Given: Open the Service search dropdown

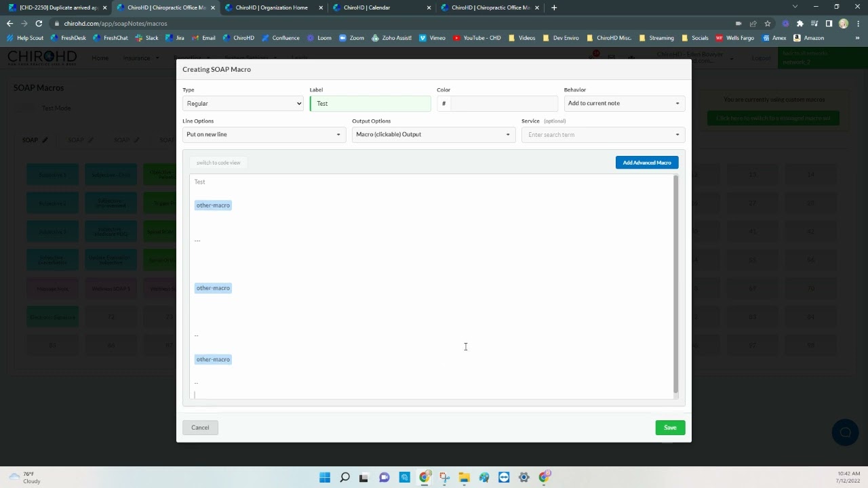Looking at the screenshot, I should tap(603, 134).
